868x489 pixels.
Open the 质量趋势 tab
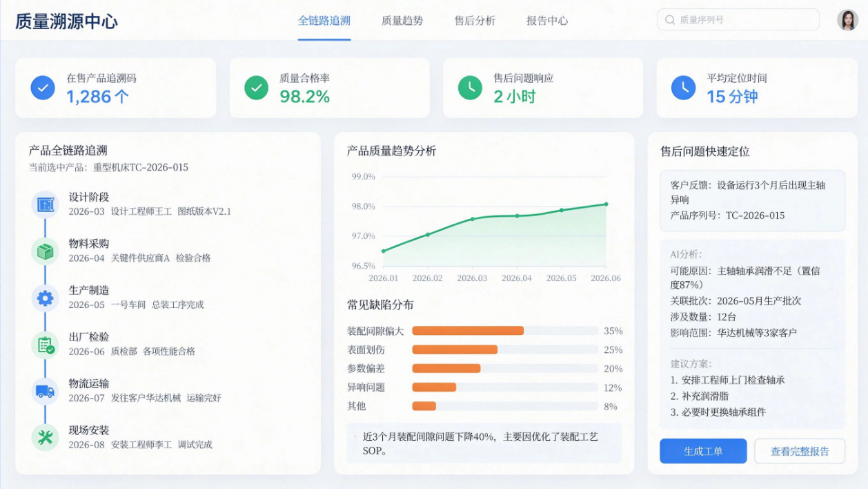[402, 21]
